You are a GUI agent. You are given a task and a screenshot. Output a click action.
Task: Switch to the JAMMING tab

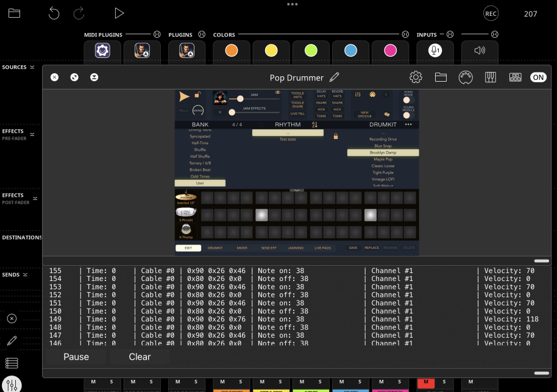click(x=296, y=248)
